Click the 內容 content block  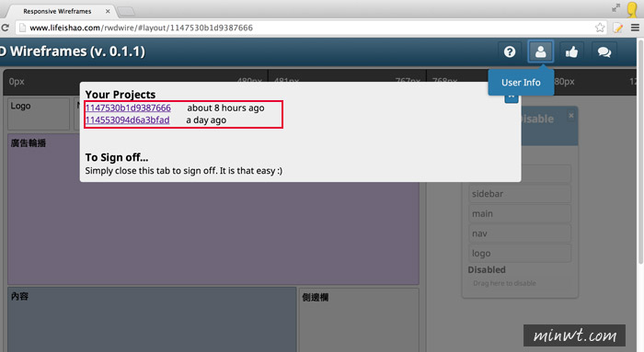[152, 319]
